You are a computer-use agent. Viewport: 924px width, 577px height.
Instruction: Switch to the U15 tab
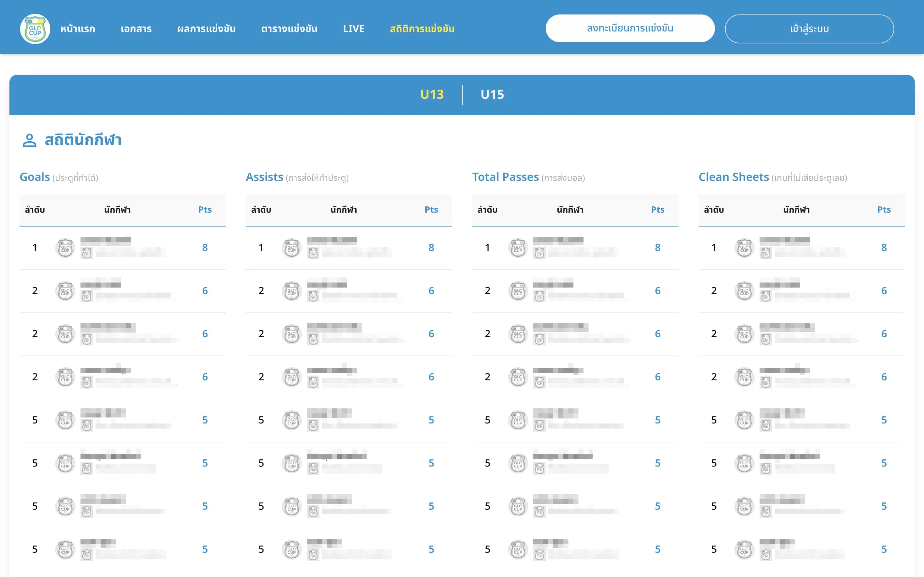click(x=492, y=94)
